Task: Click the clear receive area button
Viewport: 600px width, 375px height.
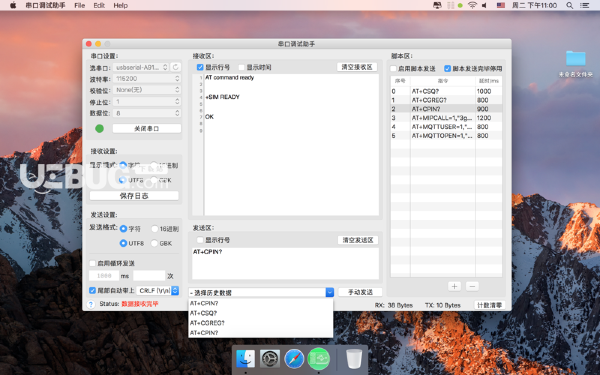Action: tap(357, 67)
